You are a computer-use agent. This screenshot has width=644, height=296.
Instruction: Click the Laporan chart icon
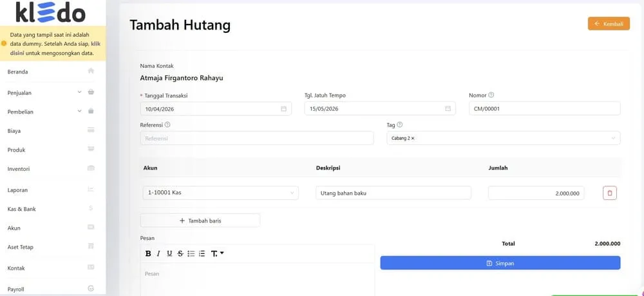[x=91, y=189]
